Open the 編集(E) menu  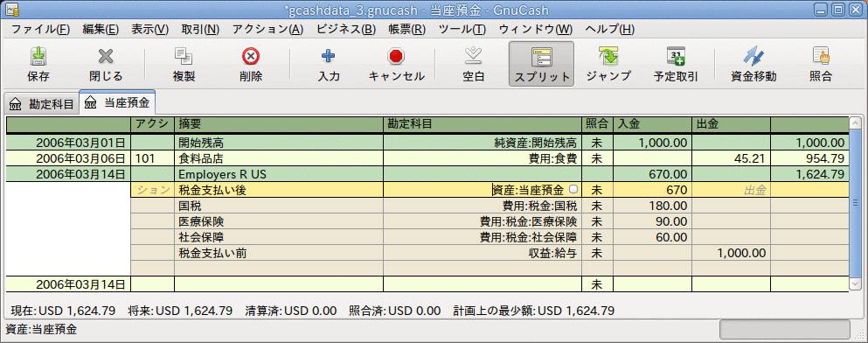pyautogui.click(x=101, y=30)
